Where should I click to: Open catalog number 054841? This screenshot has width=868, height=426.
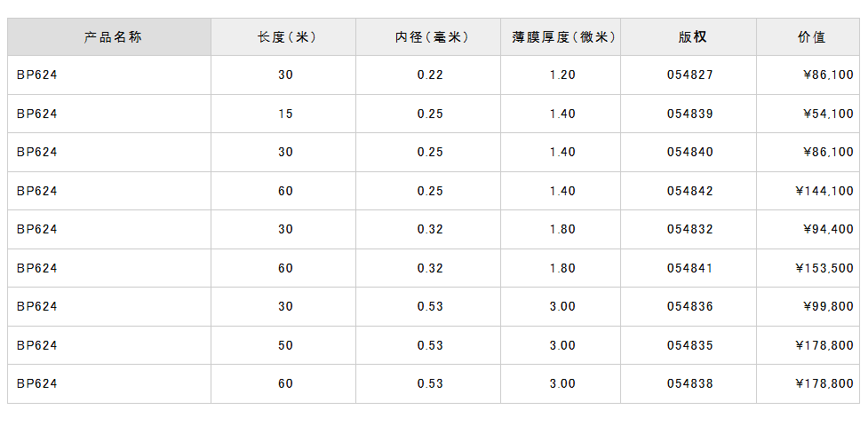coord(689,268)
